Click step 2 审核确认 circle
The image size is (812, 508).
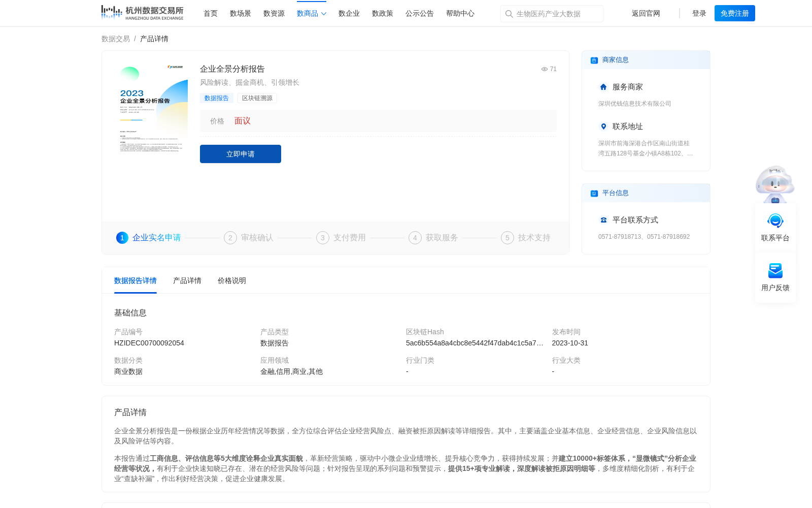[x=230, y=238]
